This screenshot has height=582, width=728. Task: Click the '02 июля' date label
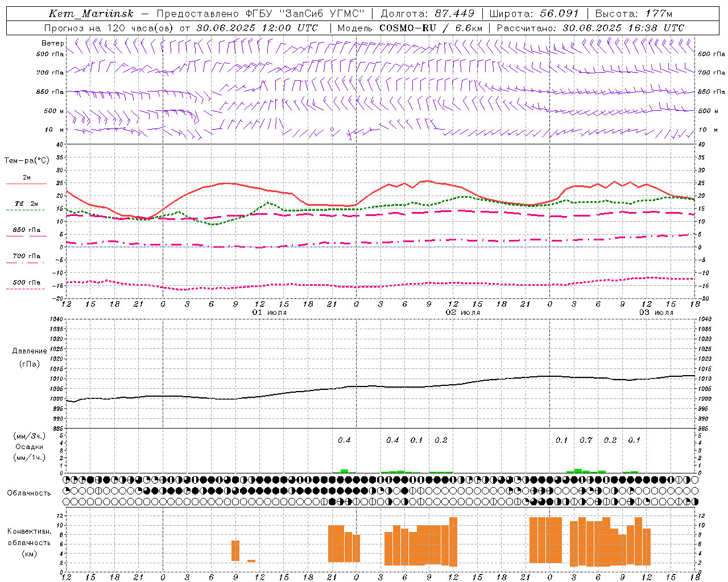(x=462, y=313)
